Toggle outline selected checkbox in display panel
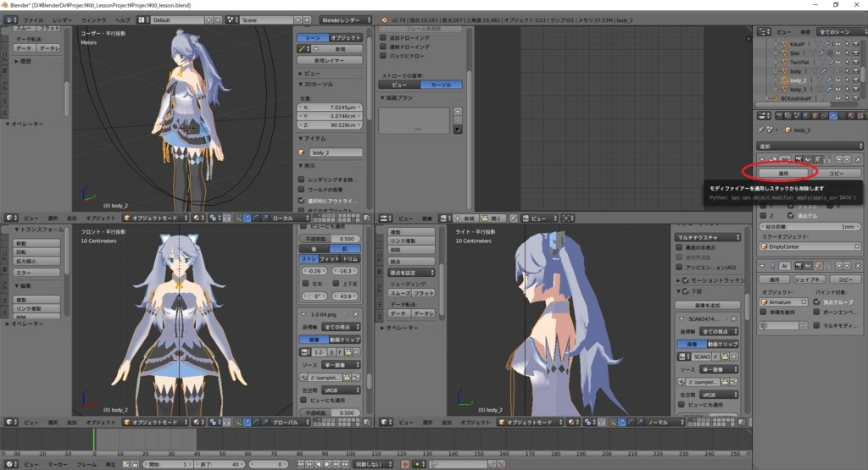This screenshot has height=470, width=868. [x=301, y=200]
